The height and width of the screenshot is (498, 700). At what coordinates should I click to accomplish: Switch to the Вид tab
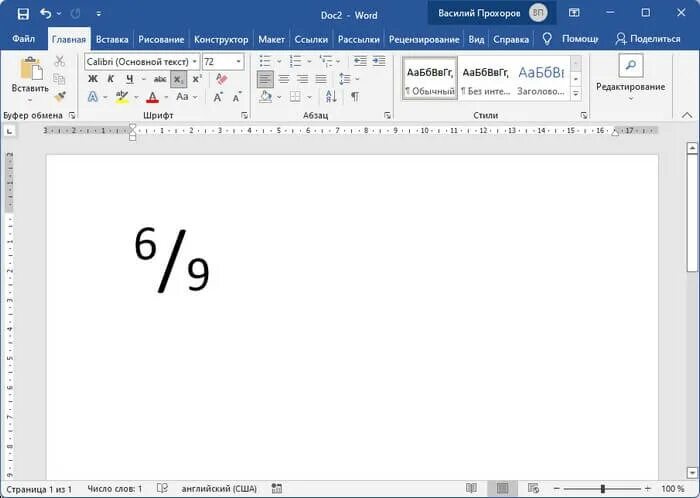click(476, 39)
